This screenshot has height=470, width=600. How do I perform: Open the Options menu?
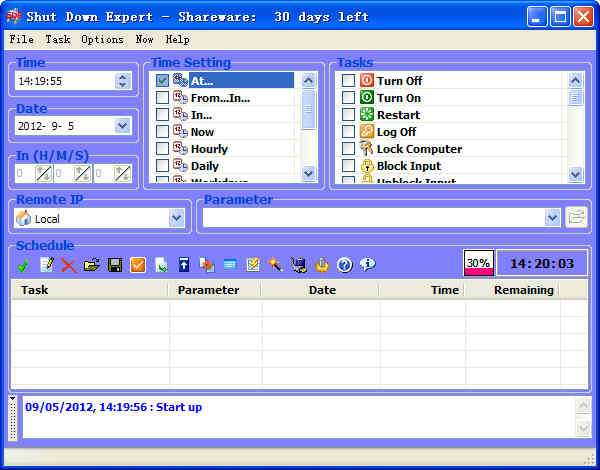(102, 39)
